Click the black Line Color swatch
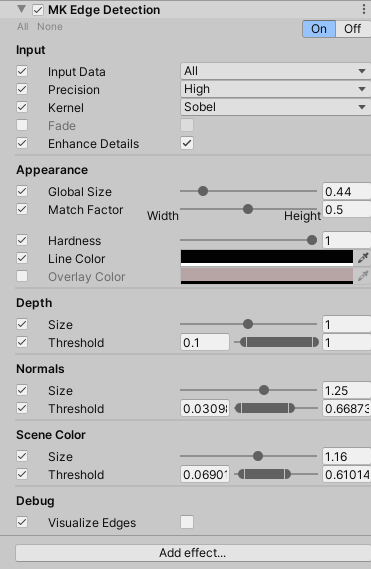This screenshot has width=371, height=569. 267,258
